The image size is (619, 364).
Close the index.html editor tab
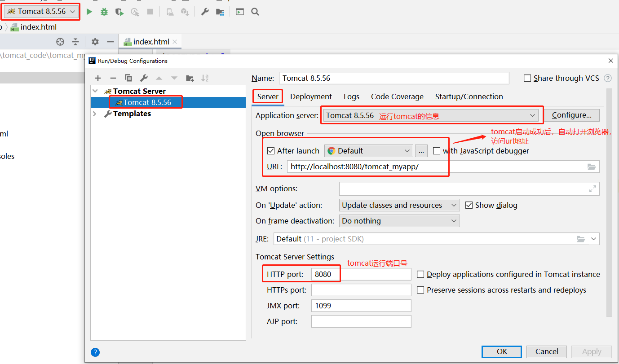[175, 42]
